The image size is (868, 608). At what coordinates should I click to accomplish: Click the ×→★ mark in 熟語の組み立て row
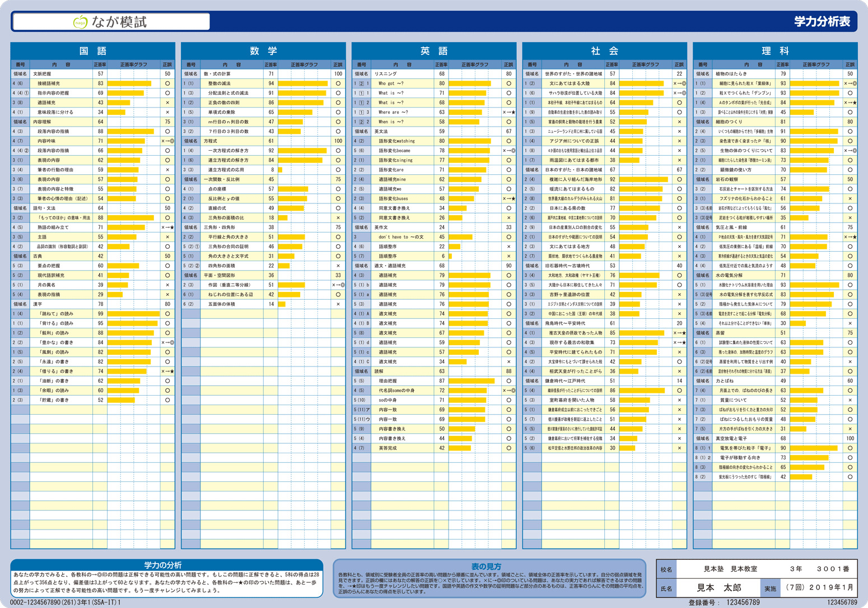point(167,228)
